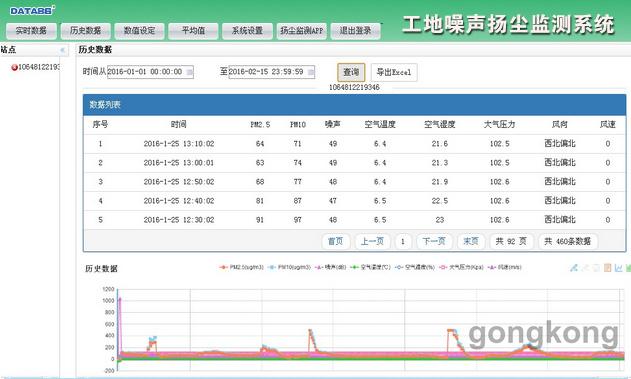The width and height of the screenshot is (631, 379).
Task: Click the 序号 column header
Action: tap(100, 125)
